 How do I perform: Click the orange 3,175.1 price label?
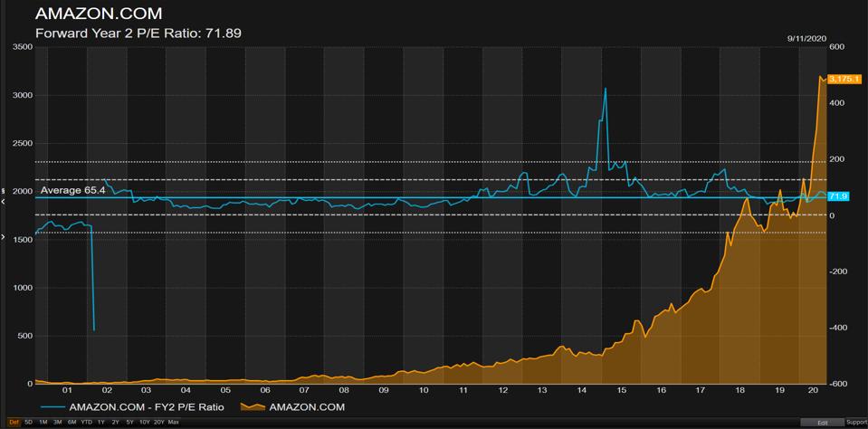843,79
